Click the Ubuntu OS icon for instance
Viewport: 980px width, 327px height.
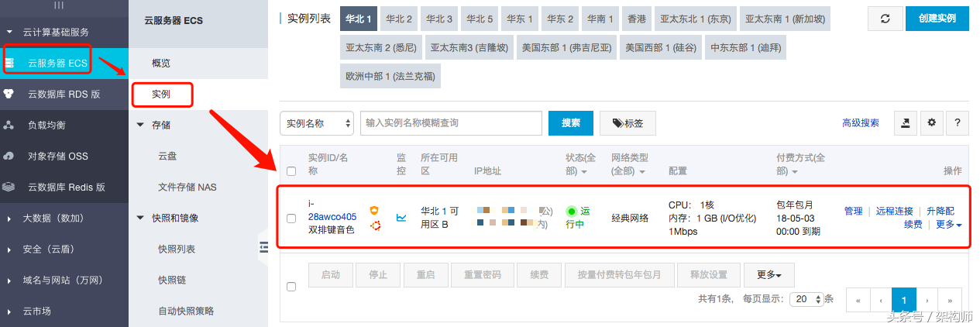tap(375, 225)
